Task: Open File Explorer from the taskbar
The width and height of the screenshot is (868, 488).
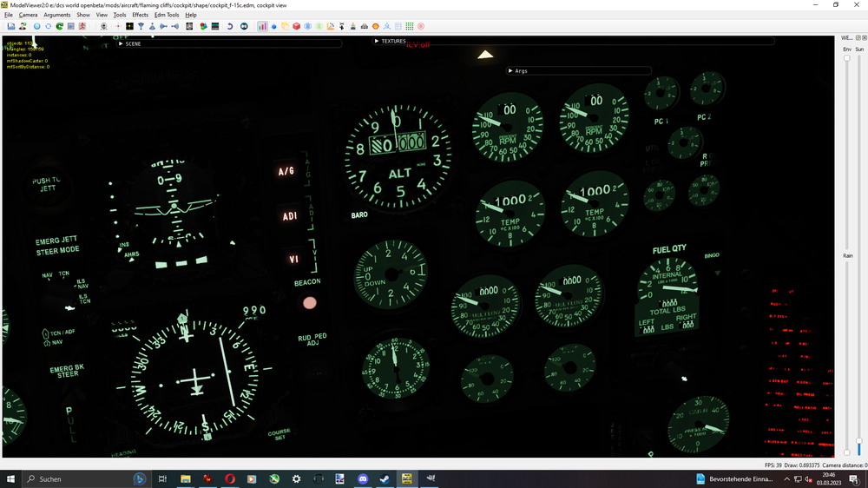Action: click(x=186, y=478)
